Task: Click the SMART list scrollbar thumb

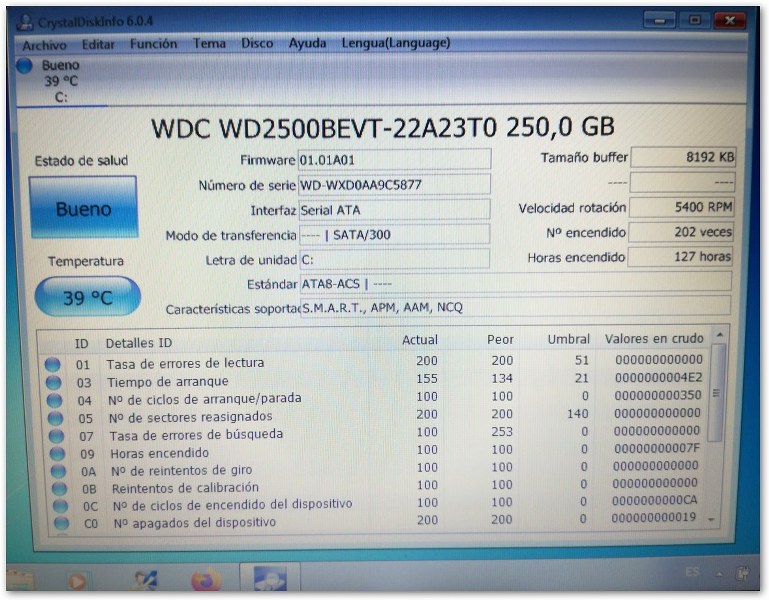Action: pos(717,392)
